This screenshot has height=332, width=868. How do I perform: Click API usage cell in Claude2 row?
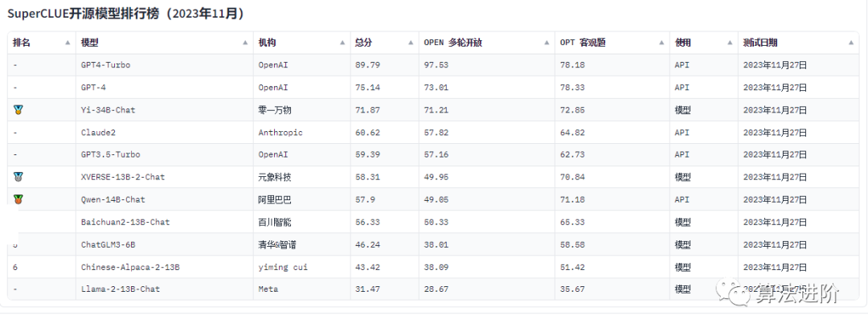tap(703, 133)
